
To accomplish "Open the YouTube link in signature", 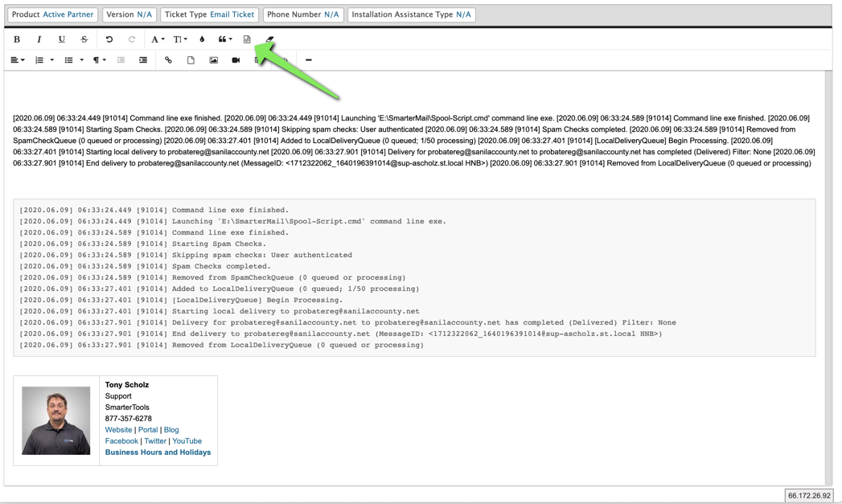I will [187, 441].
